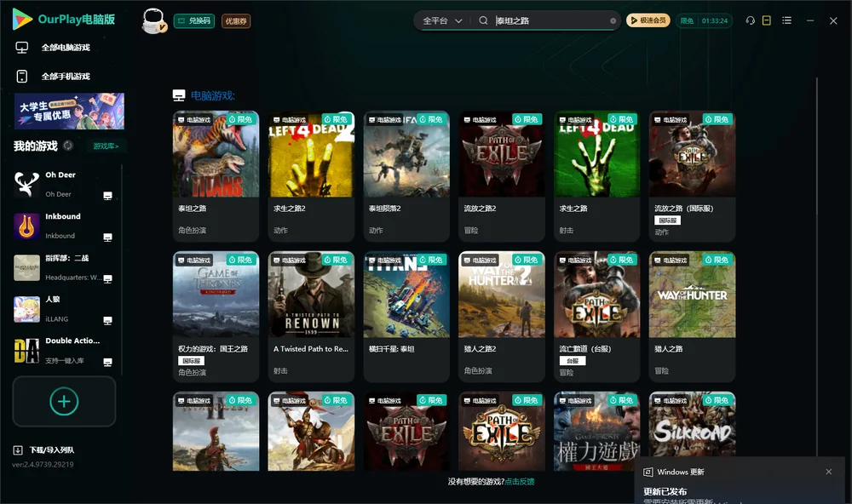The image size is (852, 504).
Task: Open the customer service headset icon
Action: click(x=750, y=20)
